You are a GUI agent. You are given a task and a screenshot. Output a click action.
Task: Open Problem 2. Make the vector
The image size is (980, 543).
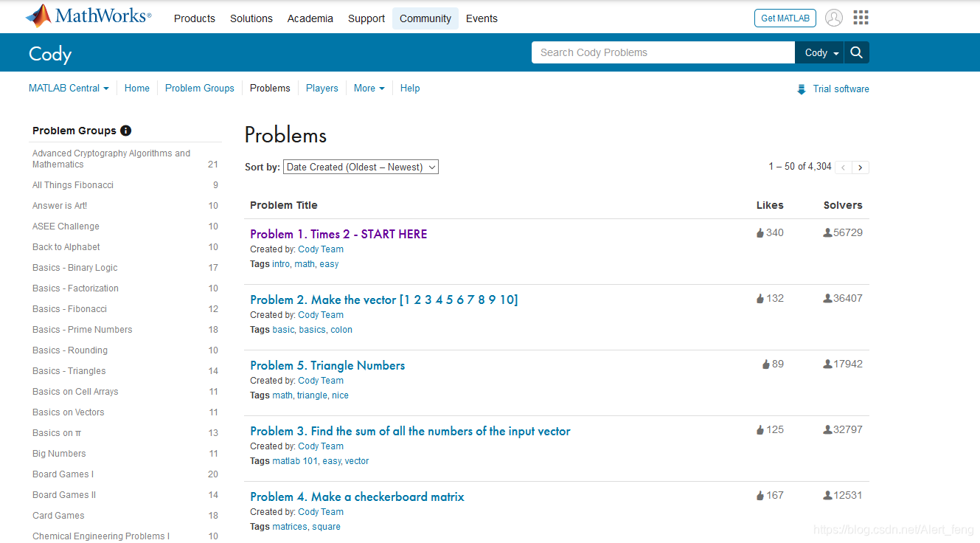(384, 300)
